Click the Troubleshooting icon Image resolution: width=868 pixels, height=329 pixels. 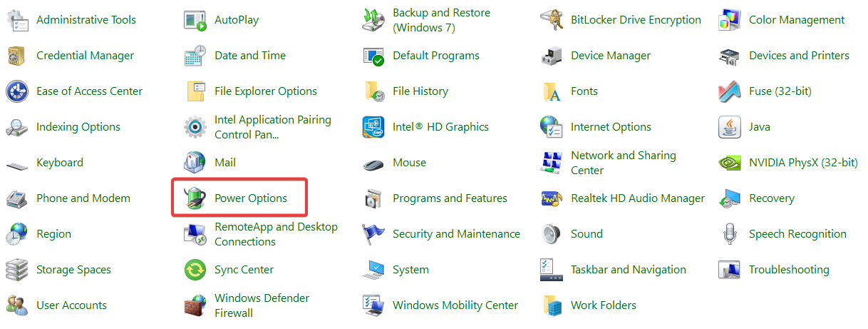730,270
